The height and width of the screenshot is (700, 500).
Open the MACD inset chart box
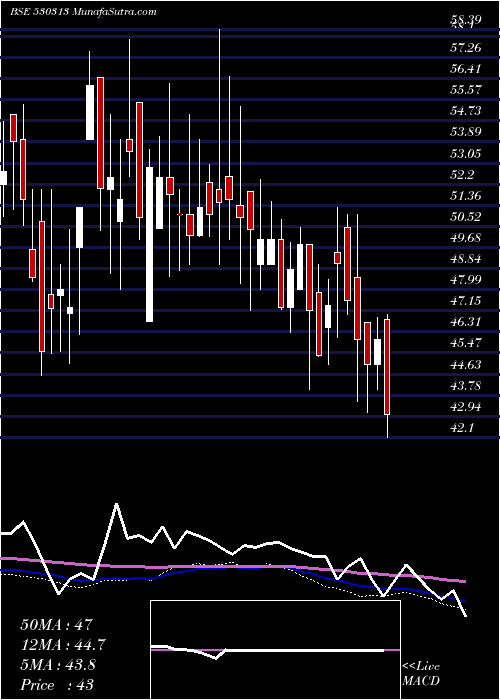click(275, 650)
